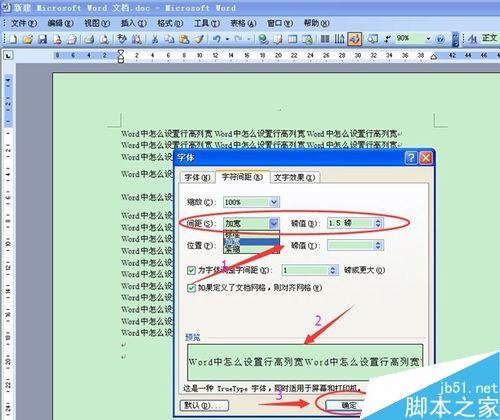Screen dimensions: 500x420
Task: Click the Insert Table icon
Action: tap(292, 39)
